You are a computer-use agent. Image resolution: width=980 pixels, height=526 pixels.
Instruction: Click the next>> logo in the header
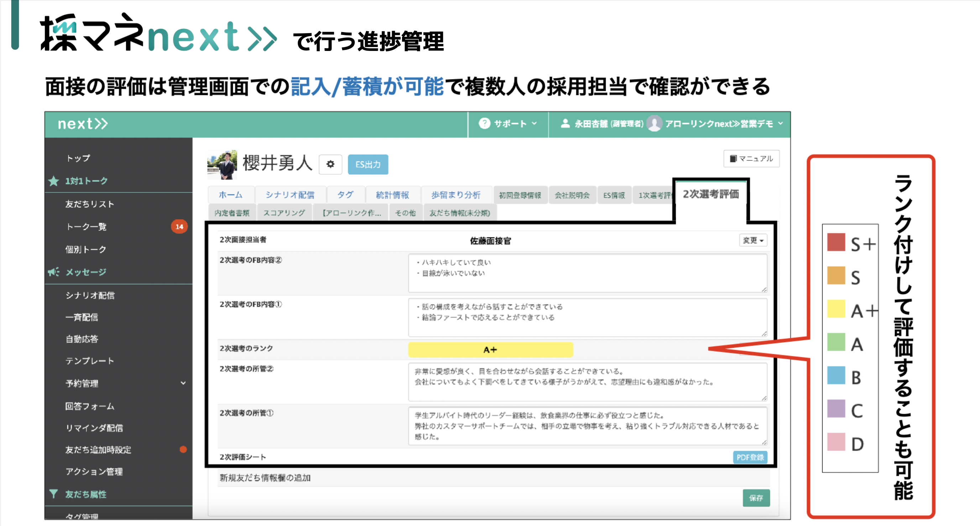click(83, 123)
